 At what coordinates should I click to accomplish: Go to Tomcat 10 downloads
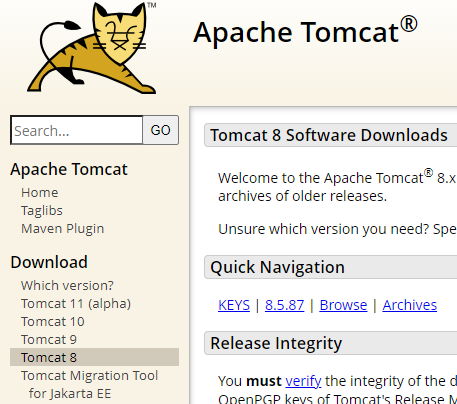(53, 322)
